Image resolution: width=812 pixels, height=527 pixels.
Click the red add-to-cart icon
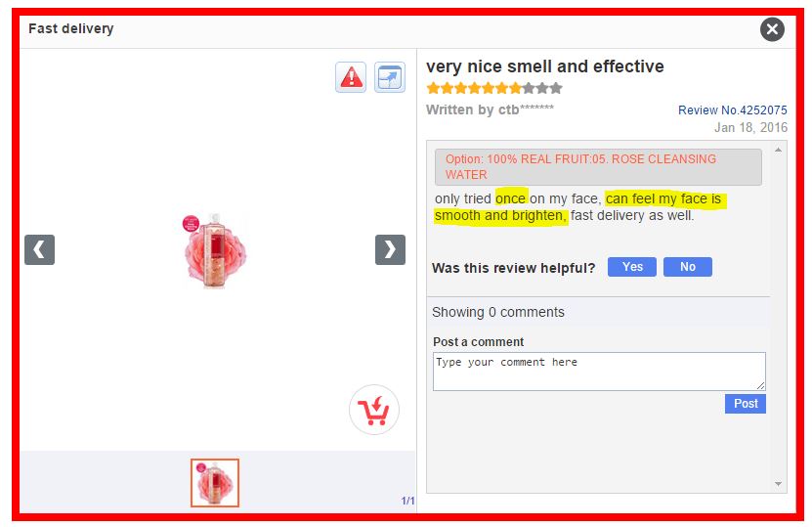coord(374,410)
